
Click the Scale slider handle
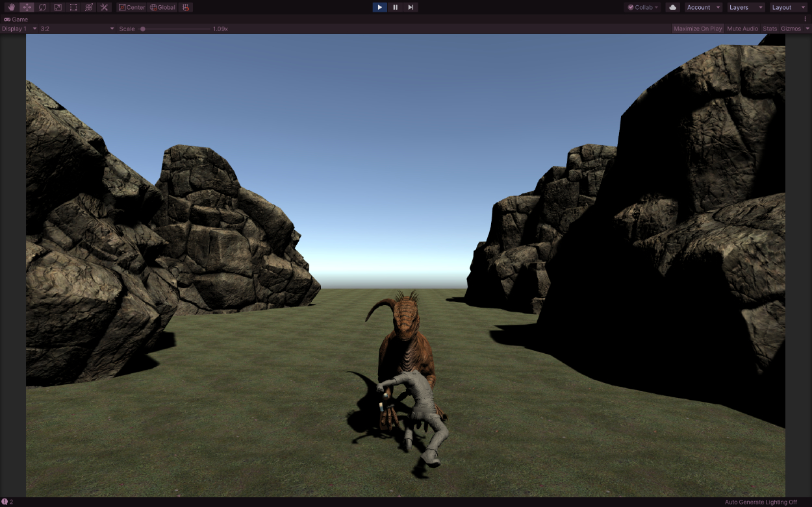pos(143,29)
